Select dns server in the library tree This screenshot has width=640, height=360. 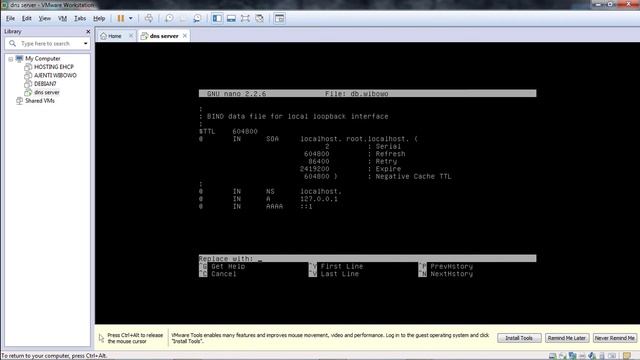coord(47,92)
